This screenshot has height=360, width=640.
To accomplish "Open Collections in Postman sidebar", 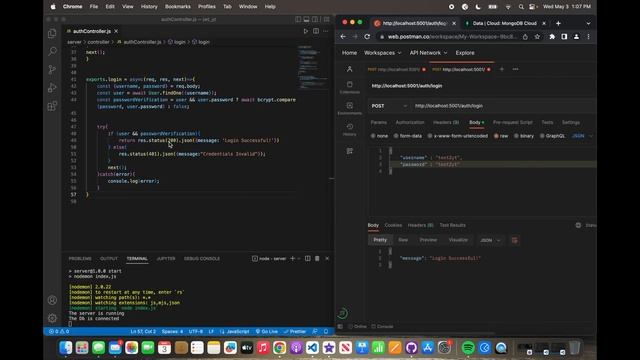I will (350, 87).
